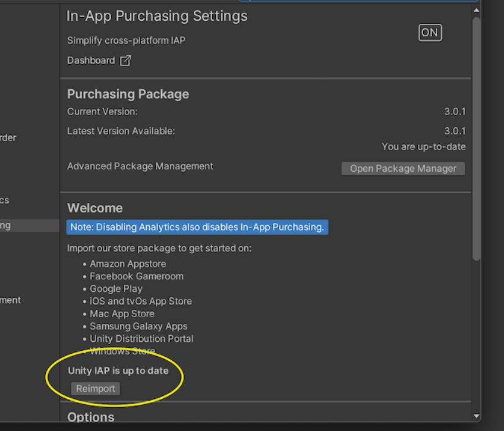Click the Dashboard link text
This screenshot has width=504, height=431.
[91, 61]
